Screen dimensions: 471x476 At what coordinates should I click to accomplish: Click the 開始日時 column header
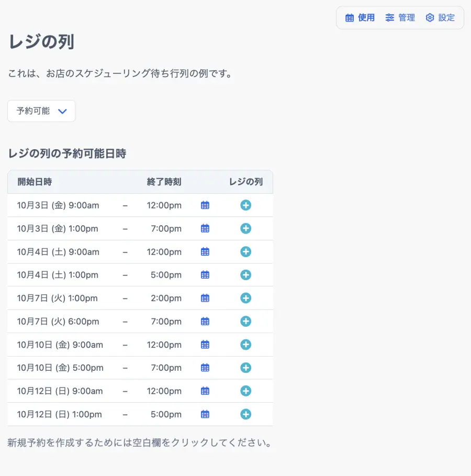[35, 182]
